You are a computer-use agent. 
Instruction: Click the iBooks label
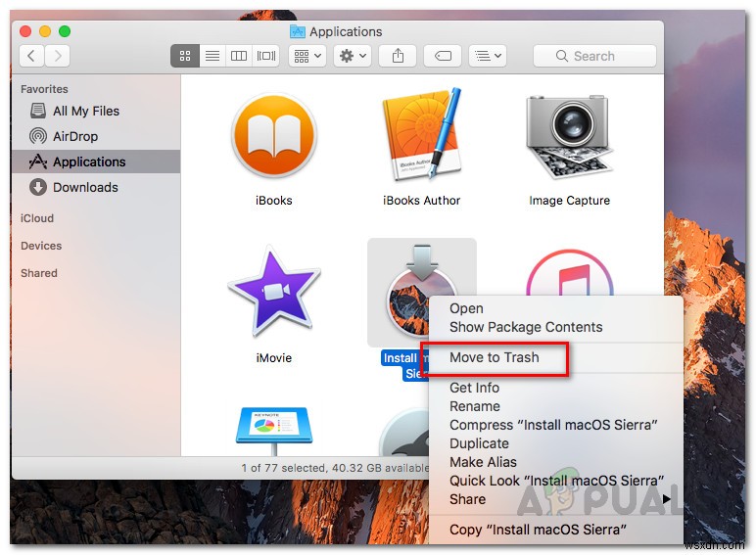point(274,201)
